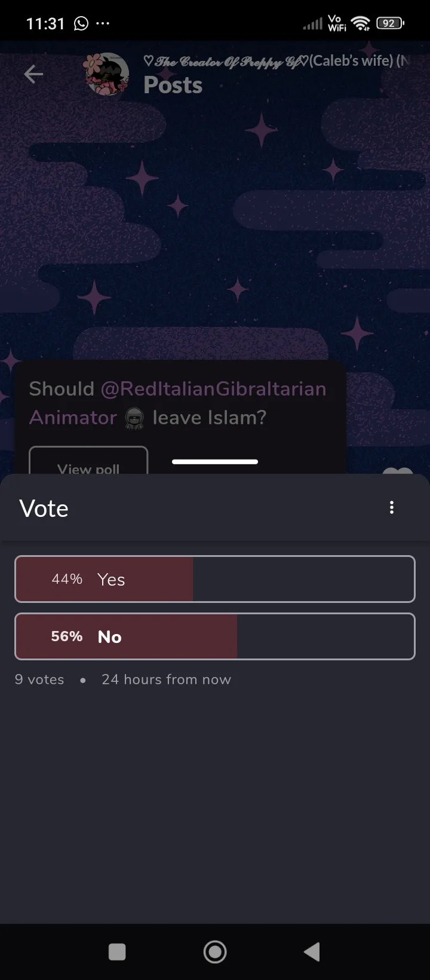
Task: Tap the Wi-Fi status icon
Action: click(361, 24)
